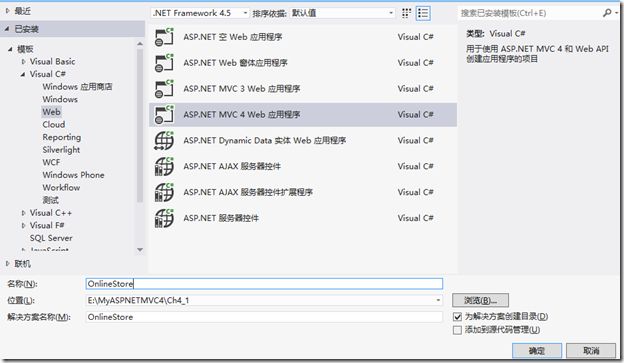Click the ASP.NET MVC 4 Web template icon
Screen dimensions: 624x363
tap(164, 115)
